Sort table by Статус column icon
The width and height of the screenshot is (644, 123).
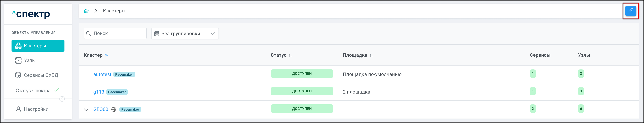(290, 55)
